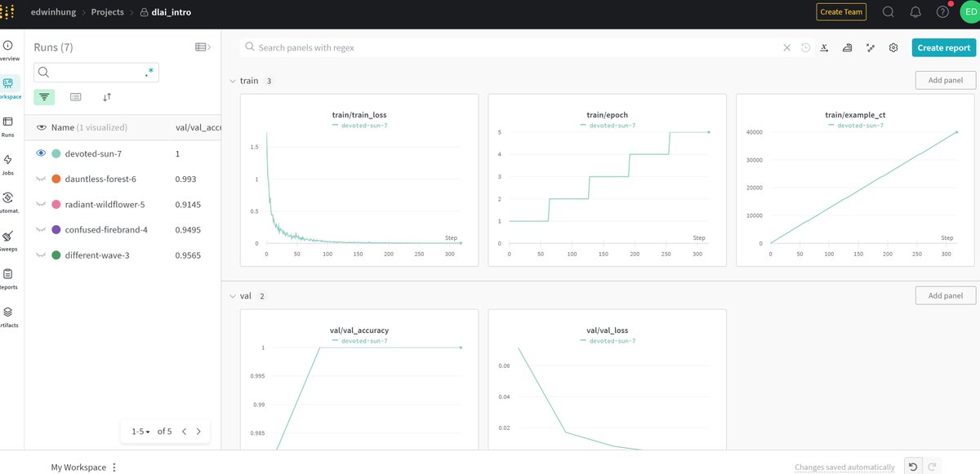
Task: Open the runs filter button
Action: click(x=44, y=96)
